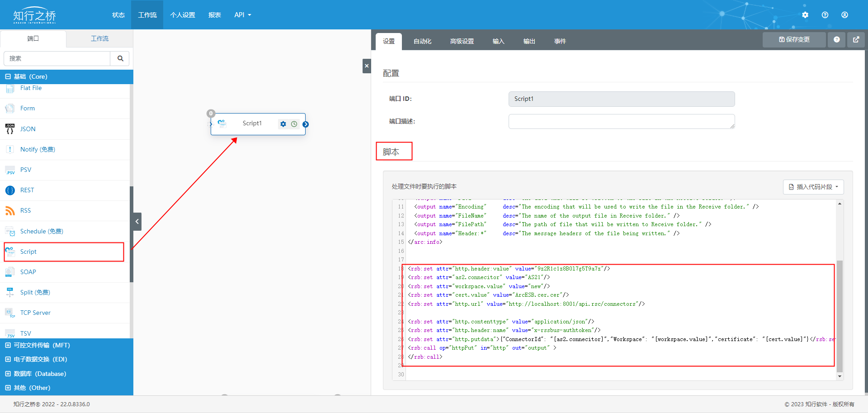The image size is (868, 413).
Task: Expand 可控文件传输 (MFT) category
Action: (x=8, y=345)
